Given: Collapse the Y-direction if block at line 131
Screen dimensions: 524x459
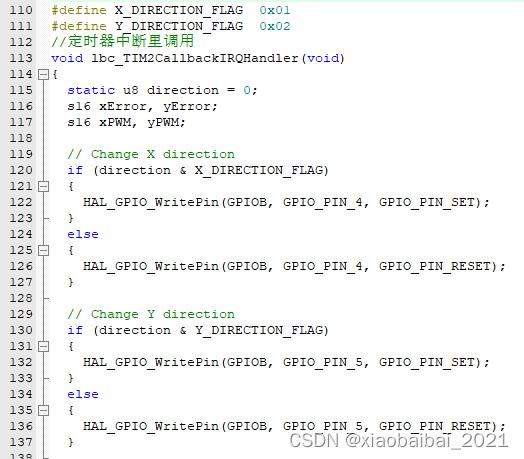Looking at the screenshot, I should [43, 346].
